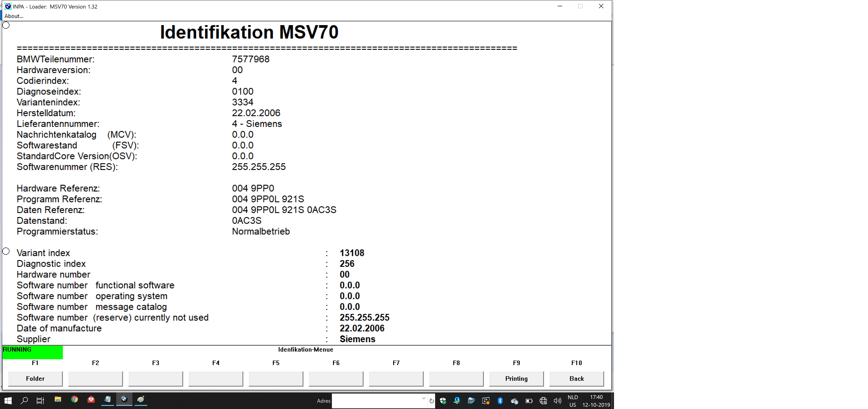Select the Datenstand value 0AC3S
The height and width of the screenshot is (409, 868).
point(247,221)
